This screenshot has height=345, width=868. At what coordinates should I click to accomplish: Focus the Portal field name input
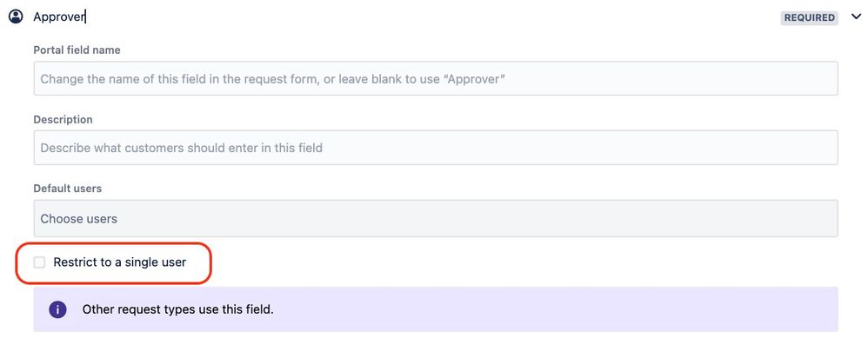[x=436, y=78]
